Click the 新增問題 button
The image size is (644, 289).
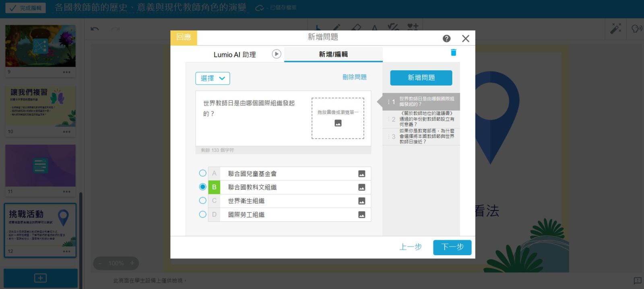click(421, 78)
